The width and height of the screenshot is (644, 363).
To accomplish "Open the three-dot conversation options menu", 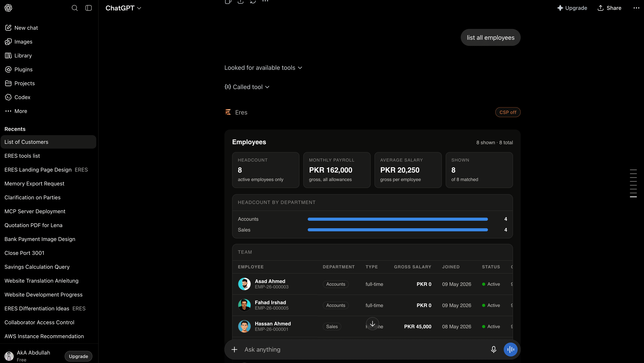I will click(x=636, y=8).
